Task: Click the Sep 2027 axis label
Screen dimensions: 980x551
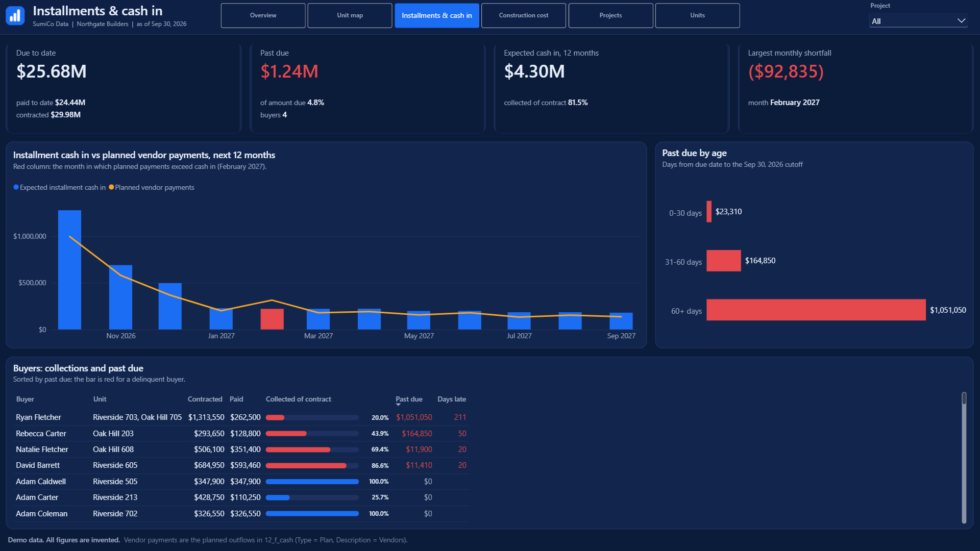Action: pos(621,336)
